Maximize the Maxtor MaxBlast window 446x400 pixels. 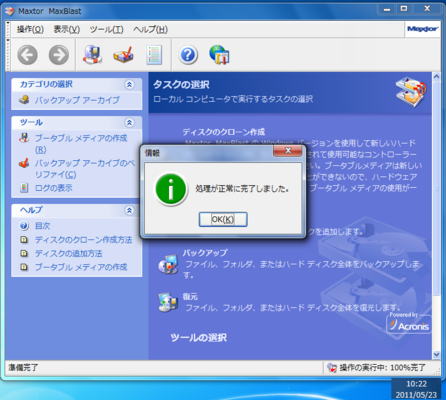click(404, 9)
